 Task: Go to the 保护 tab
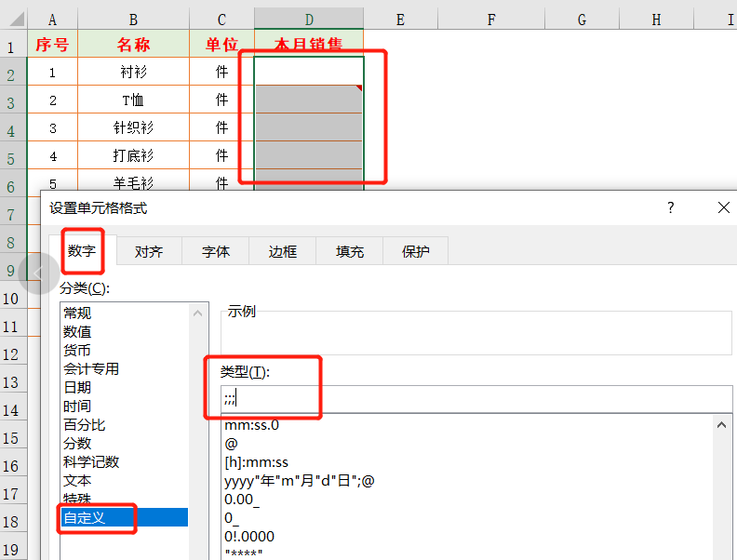[x=416, y=252]
